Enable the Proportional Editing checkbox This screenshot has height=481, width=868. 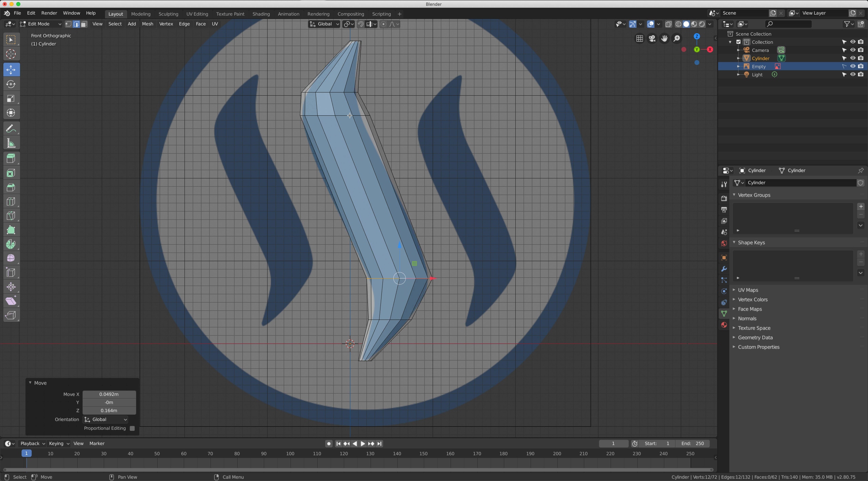(132, 428)
